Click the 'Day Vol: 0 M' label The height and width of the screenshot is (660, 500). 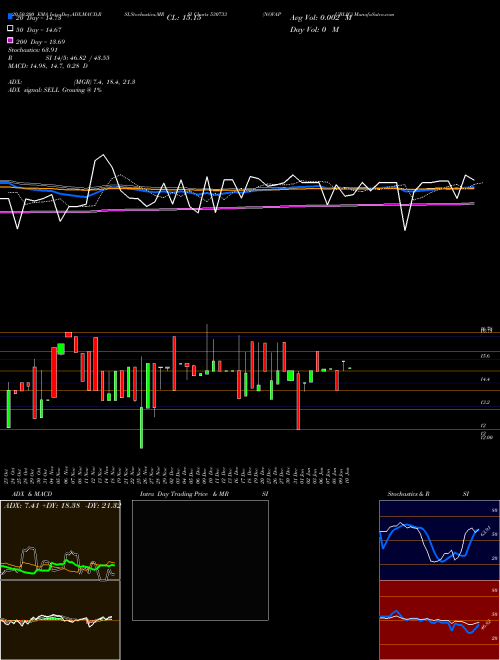(x=314, y=29)
